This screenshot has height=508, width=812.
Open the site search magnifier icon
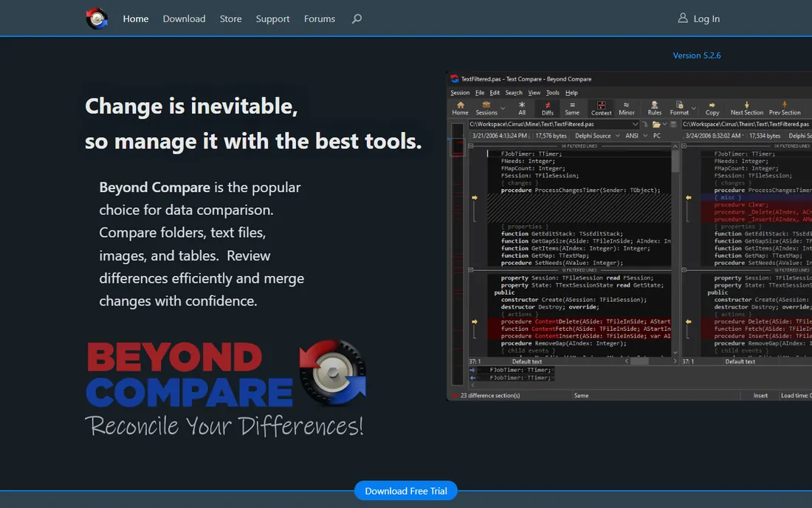tap(357, 18)
